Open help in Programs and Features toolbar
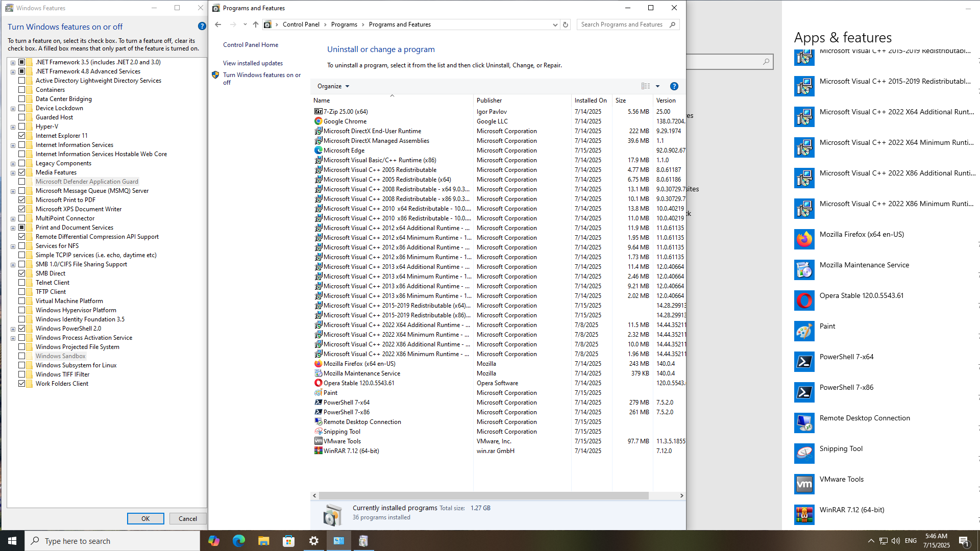Viewport: 980px width, 551px height. 674,86
